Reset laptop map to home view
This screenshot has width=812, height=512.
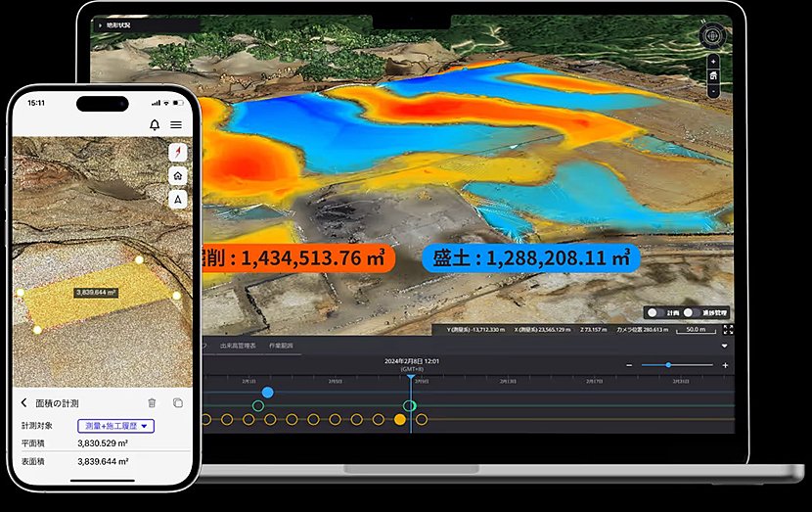pyautogui.click(x=713, y=76)
